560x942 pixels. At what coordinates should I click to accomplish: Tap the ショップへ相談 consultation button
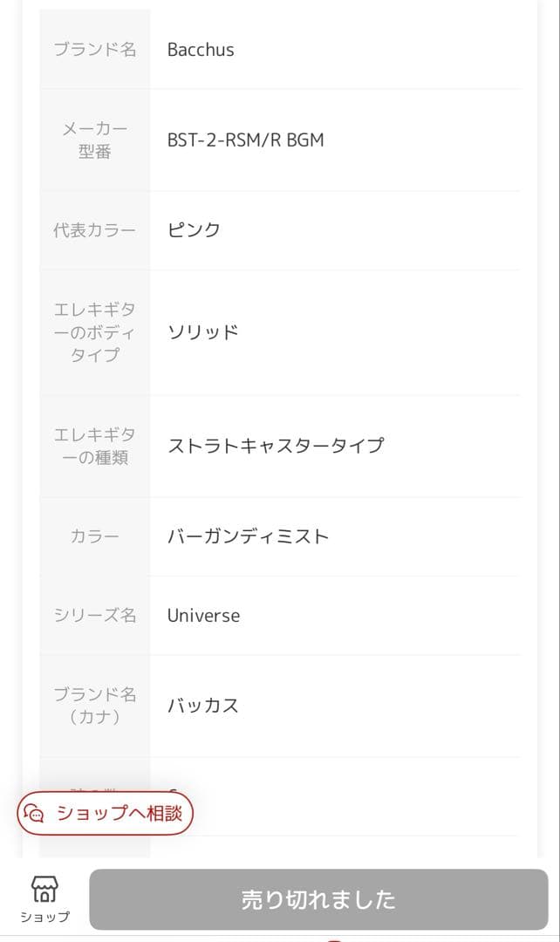pos(105,814)
